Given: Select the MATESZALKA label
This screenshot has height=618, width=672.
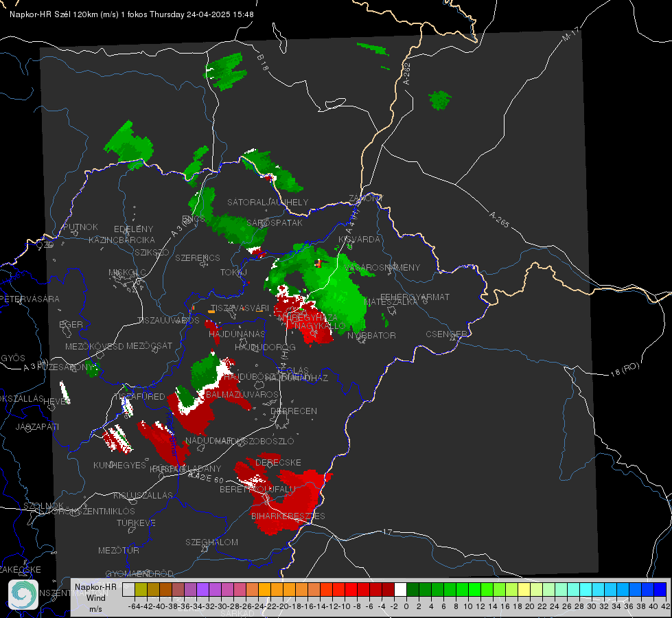Looking at the screenshot, I should point(391,302).
